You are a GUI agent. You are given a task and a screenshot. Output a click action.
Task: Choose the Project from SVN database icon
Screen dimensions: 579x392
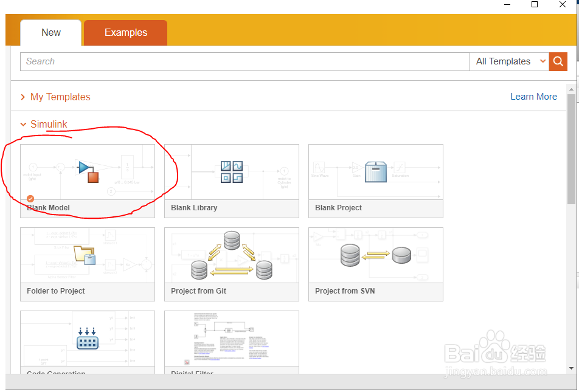click(x=375, y=255)
